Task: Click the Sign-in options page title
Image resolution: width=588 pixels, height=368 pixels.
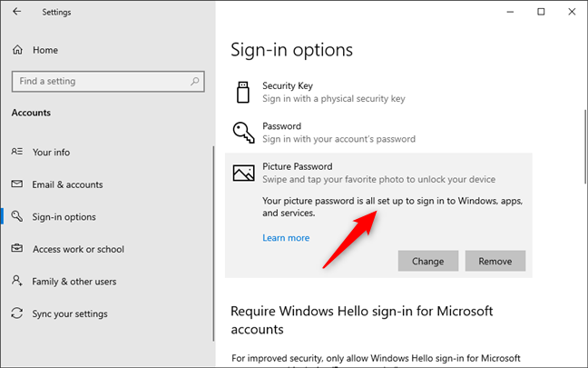Action: (292, 50)
